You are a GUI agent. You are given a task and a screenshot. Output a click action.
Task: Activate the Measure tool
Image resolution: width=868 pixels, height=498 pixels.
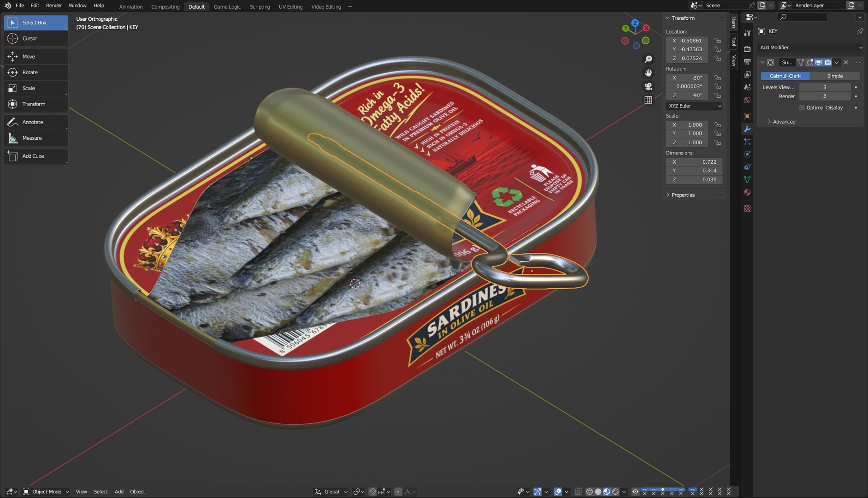point(36,138)
